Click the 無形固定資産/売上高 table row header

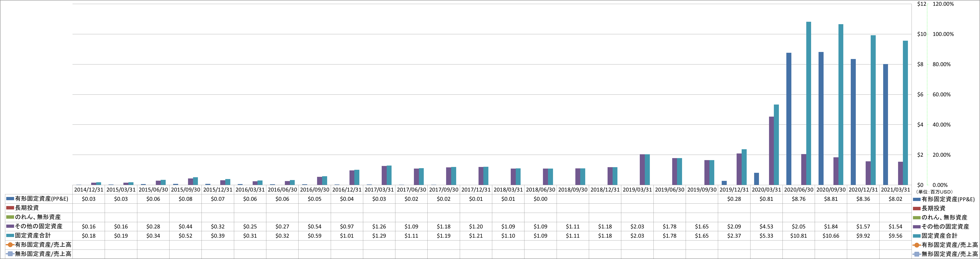click(x=39, y=254)
